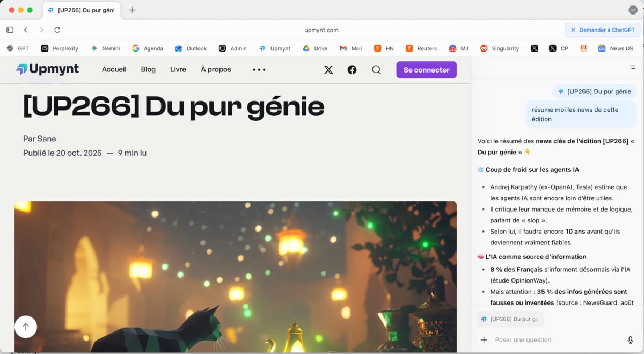The image size is (644, 354).
Task: Open the Perplexity bookmark
Action: pyautogui.click(x=60, y=48)
